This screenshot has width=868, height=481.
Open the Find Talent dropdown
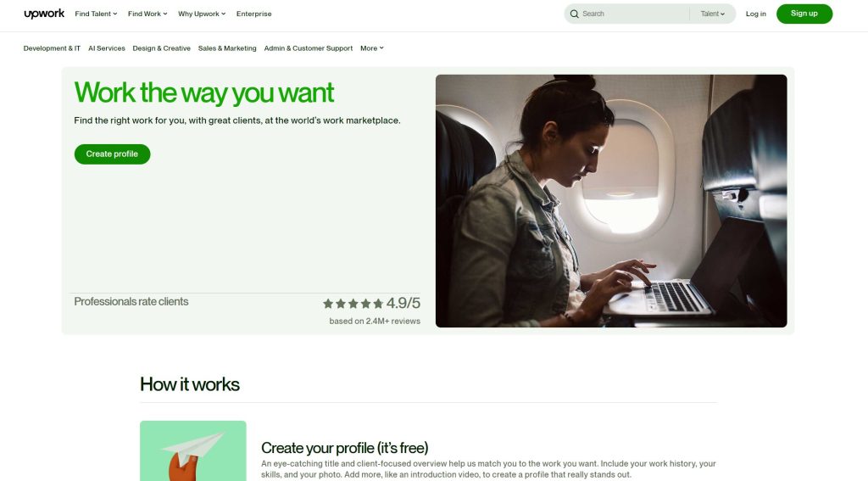(x=96, y=14)
